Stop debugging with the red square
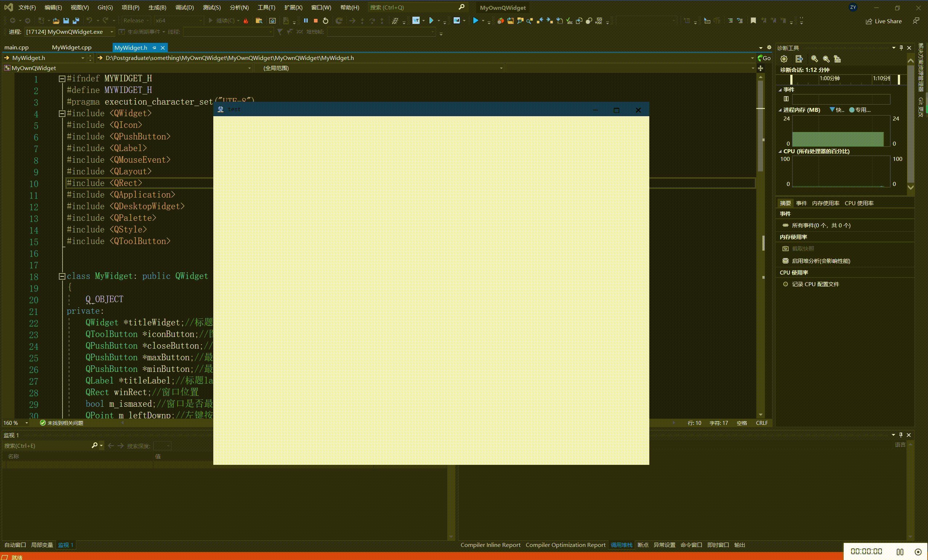The image size is (928, 560). pyautogui.click(x=316, y=21)
